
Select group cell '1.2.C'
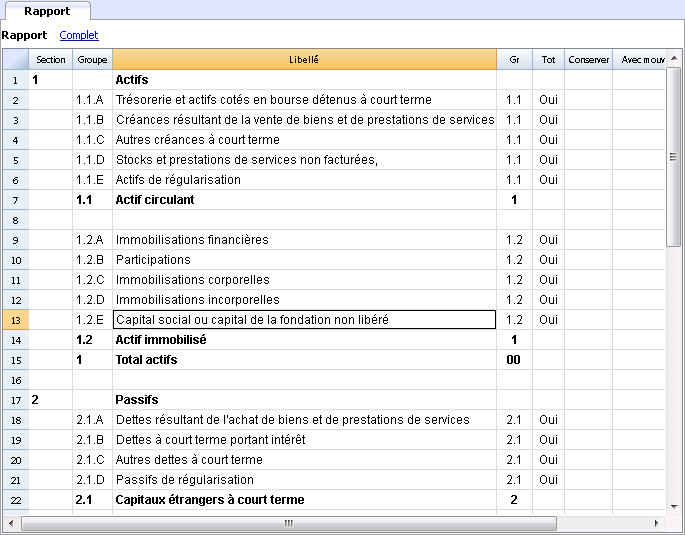[92, 280]
